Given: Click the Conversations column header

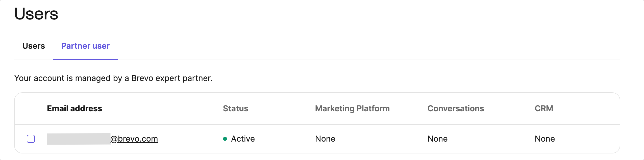Looking at the screenshot, I should pos(456,109).
